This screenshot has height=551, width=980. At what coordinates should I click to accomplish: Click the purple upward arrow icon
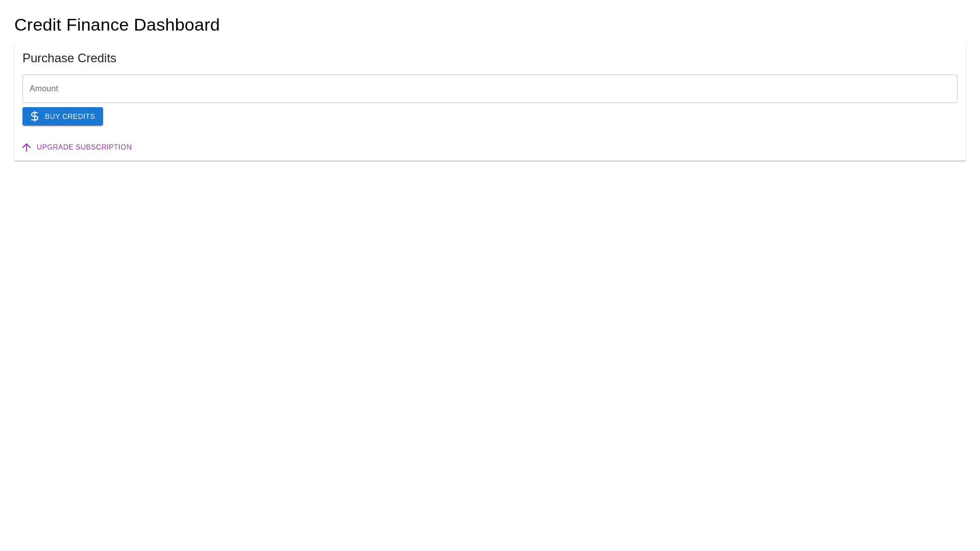pos(27,147)
